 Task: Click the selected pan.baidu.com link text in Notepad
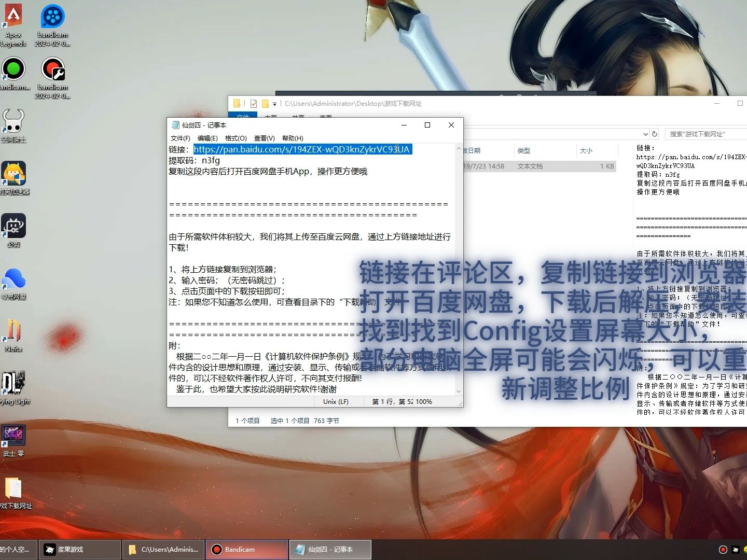pos(302,149)
